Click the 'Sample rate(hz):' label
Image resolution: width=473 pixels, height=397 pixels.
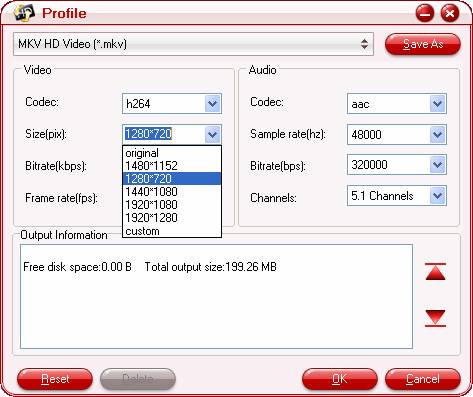tap(288, 134)
